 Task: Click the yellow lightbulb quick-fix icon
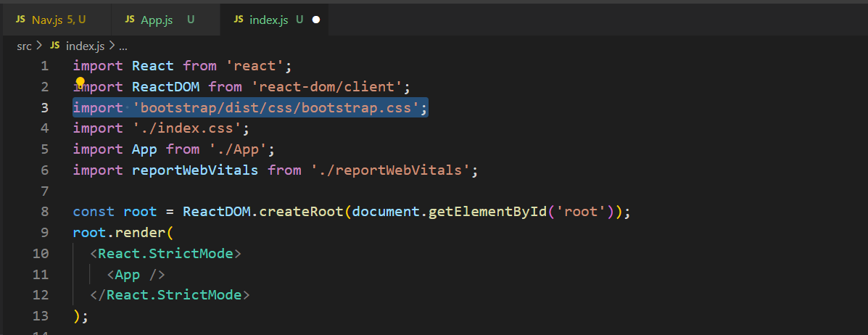pos(80,83)
